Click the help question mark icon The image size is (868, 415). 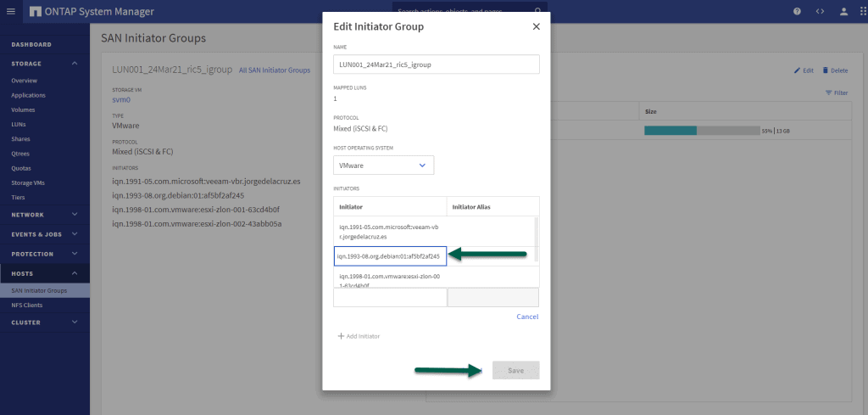point(797,11)
